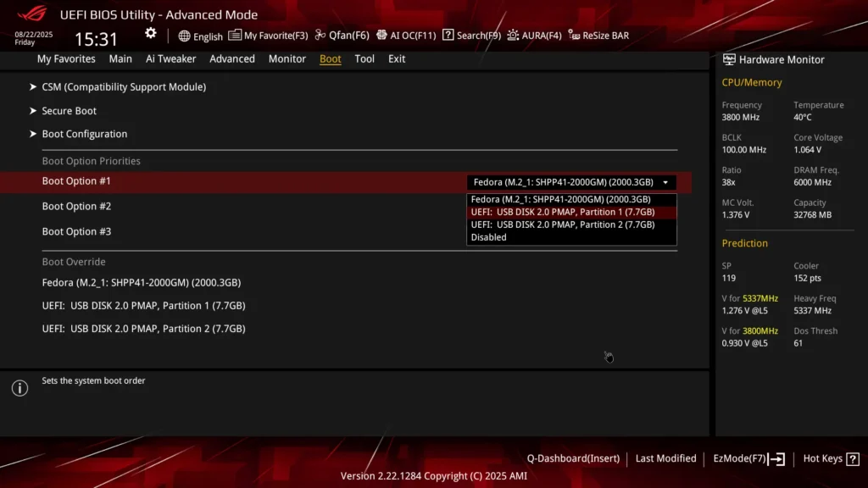Click the 40°C temperature value
This screenshot has height=488, width=868.
point(803,117)
